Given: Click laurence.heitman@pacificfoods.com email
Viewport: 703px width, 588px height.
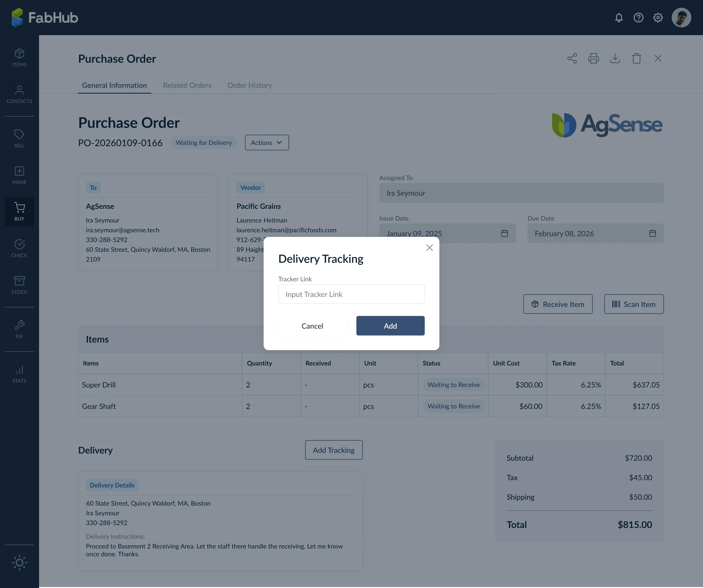Looking at the screenshot, I should click(286, 230).
